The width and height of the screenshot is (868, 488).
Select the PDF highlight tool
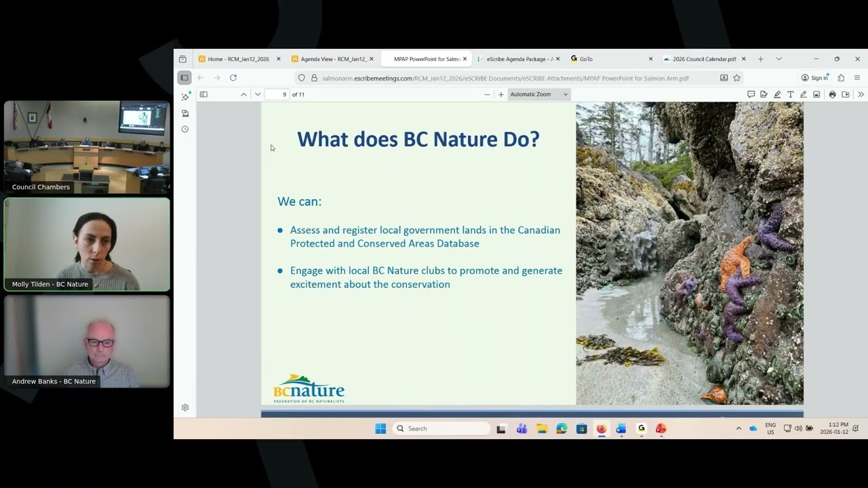point(777,94)
